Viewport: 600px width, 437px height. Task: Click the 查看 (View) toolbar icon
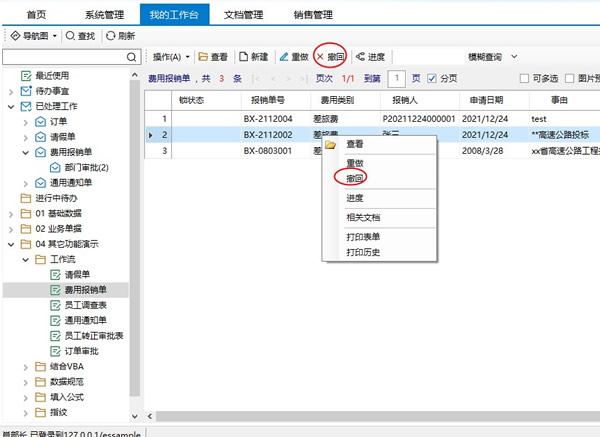coord(203,57)
